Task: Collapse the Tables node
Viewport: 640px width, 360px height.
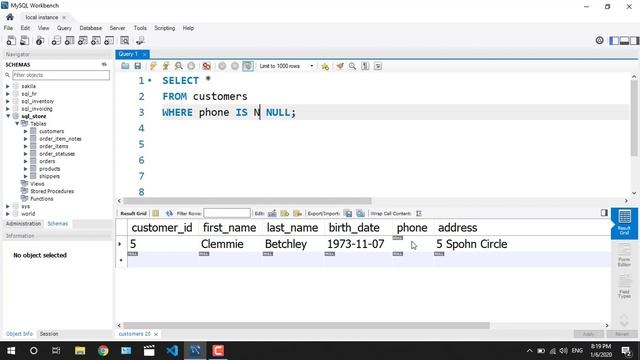Action: point(17,123)
